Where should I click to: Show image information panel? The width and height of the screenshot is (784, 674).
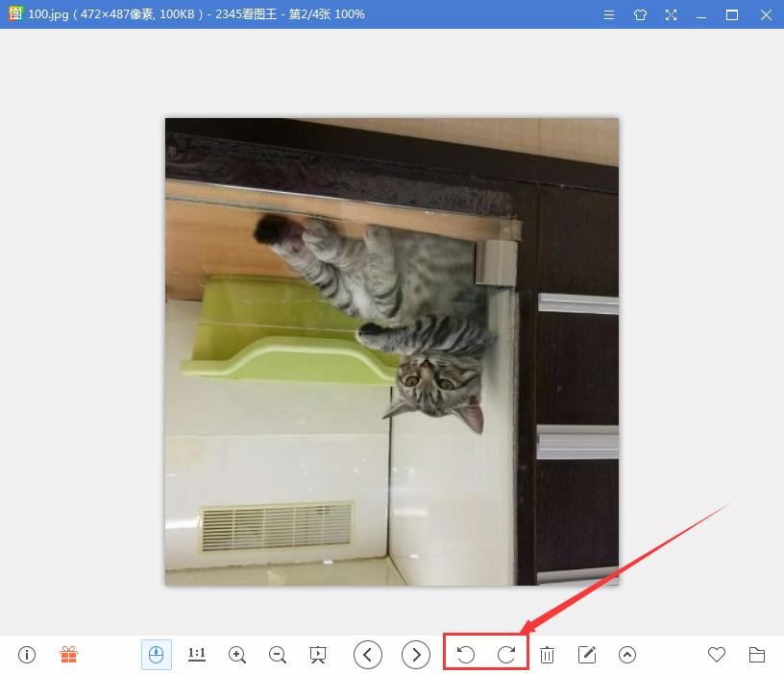(x=26, y=655)
